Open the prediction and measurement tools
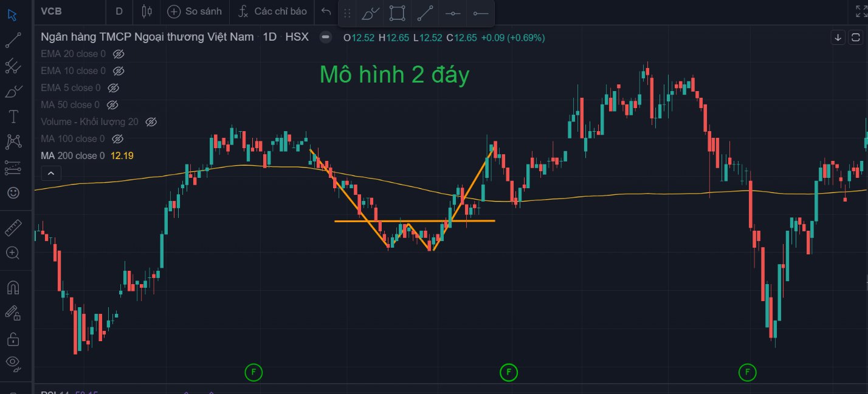 click(13, 167)
